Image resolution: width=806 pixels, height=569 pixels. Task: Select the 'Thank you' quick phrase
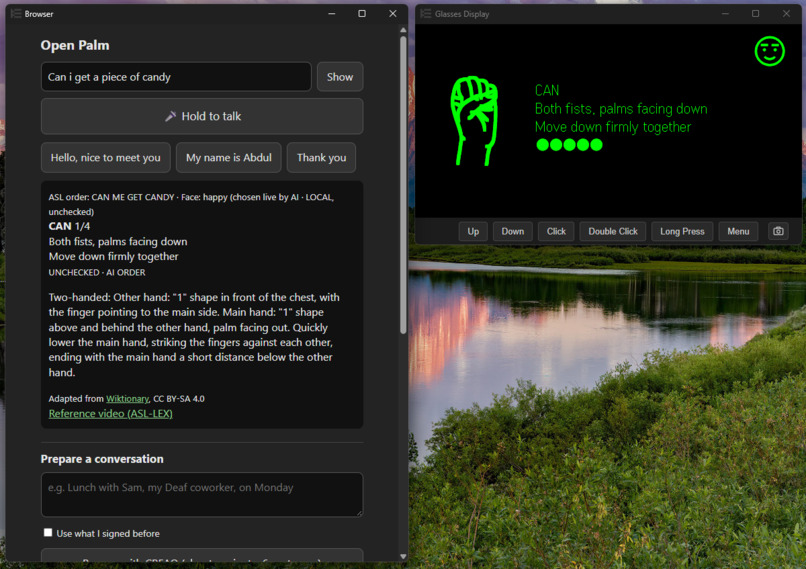tap(321, 158)
